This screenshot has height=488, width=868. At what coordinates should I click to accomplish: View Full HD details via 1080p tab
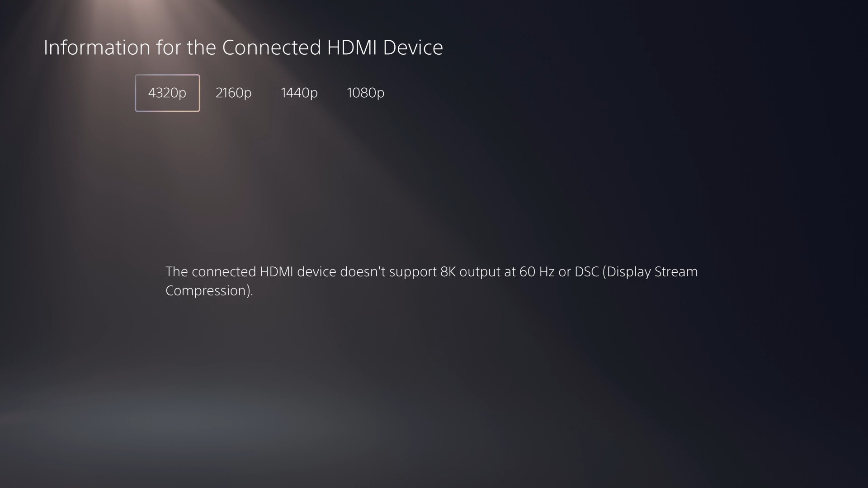pos(365,93)
